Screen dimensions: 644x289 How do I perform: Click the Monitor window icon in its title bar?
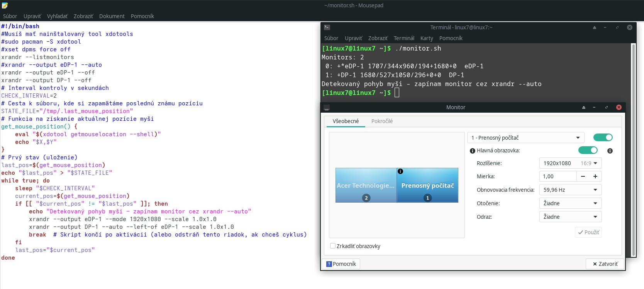point(327,107)
